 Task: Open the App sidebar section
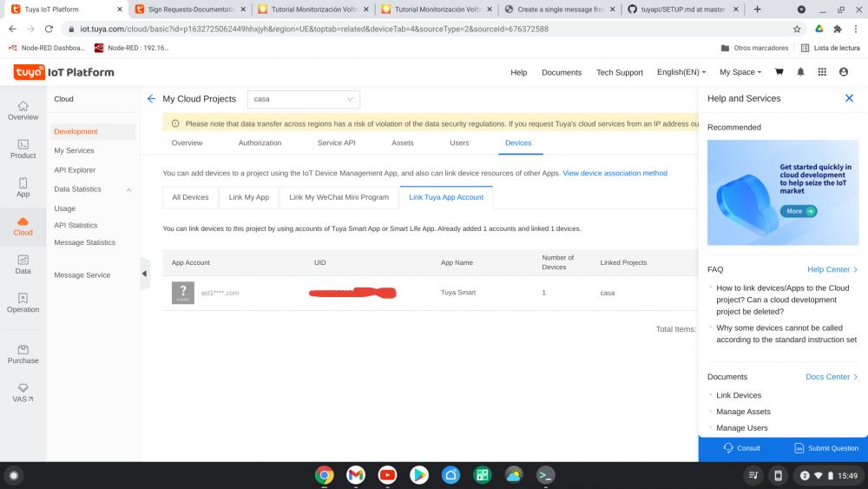[x=23, y=188]
